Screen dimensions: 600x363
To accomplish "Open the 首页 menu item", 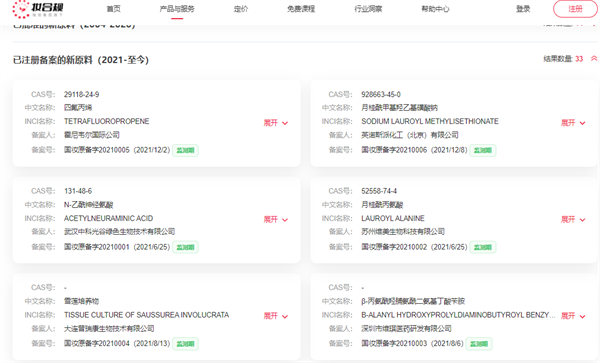I will click(x=114, y=9).
